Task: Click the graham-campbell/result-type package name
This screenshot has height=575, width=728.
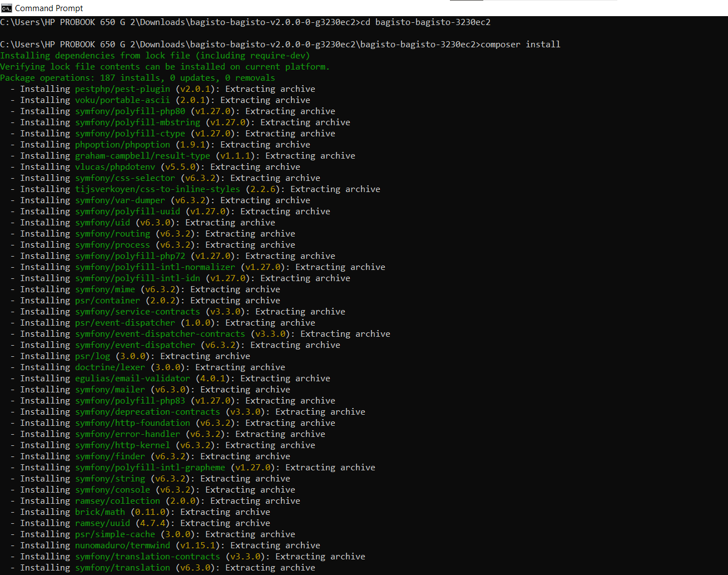Action: pyautogui.click(x=142, y=156)
